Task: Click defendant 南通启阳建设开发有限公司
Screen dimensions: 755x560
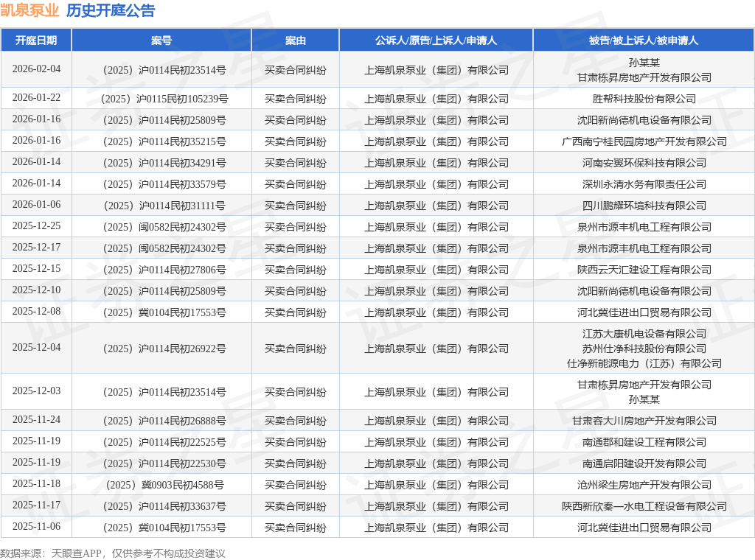Action: (x=644, y=463)
